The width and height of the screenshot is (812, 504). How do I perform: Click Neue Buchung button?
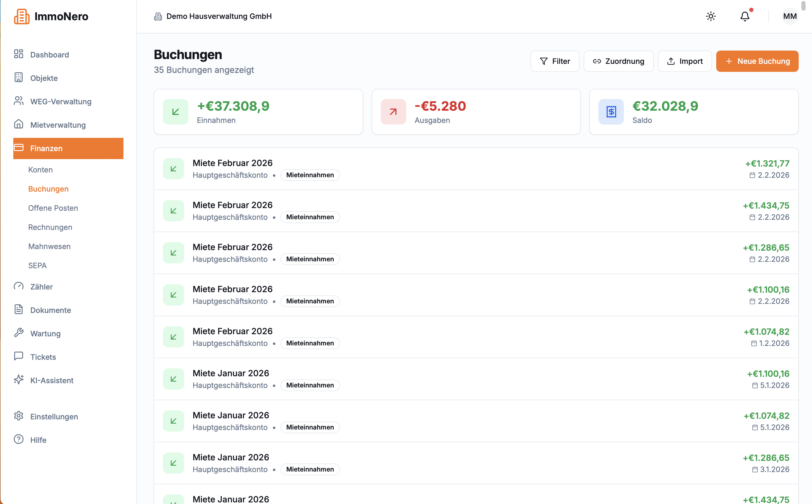pos(757,61)
